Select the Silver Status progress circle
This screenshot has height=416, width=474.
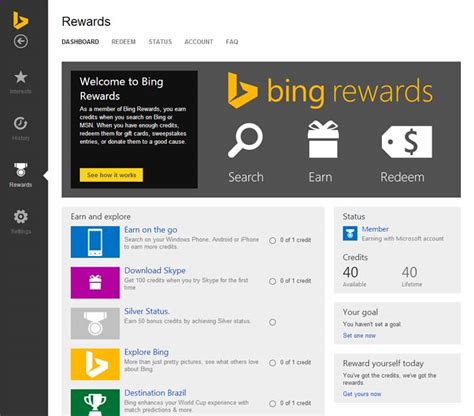click(x=272, y=322)
